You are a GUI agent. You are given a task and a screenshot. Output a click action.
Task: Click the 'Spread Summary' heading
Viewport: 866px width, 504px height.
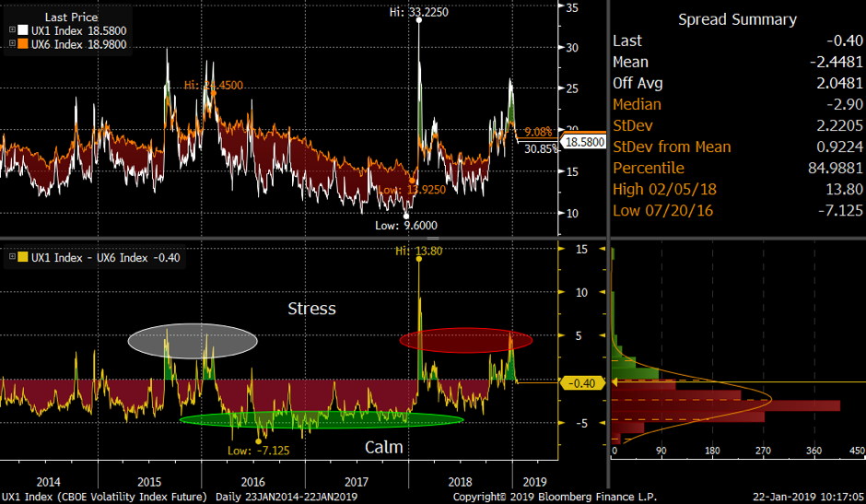[x=737, y=19]
